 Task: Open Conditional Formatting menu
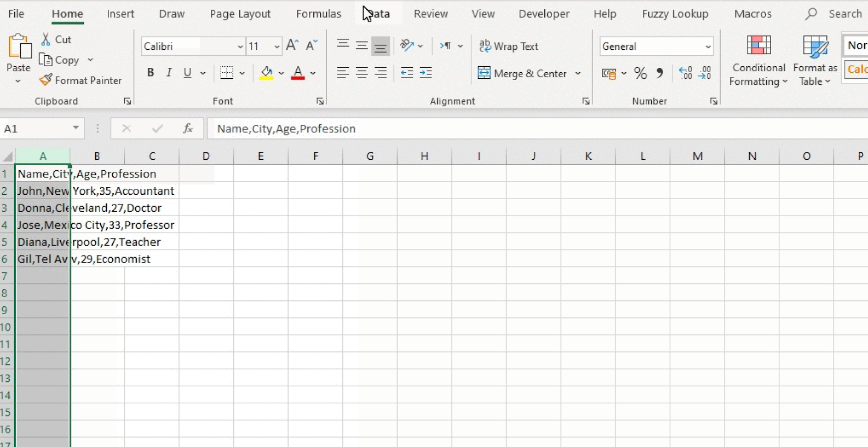click(758, 60)
